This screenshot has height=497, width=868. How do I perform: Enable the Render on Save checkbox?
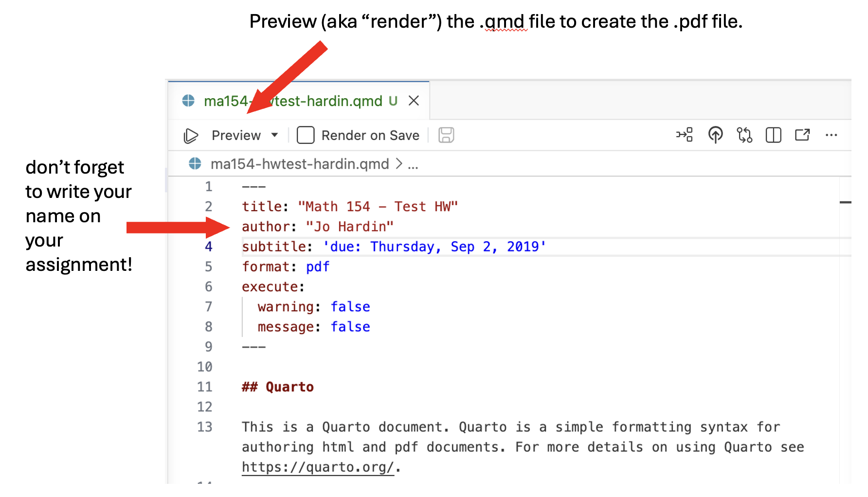(306, 135)
